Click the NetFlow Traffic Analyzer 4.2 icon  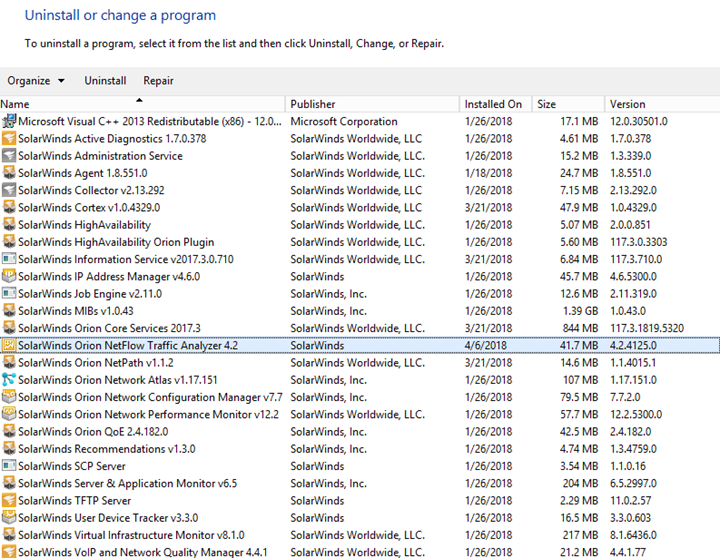(9, 345)
